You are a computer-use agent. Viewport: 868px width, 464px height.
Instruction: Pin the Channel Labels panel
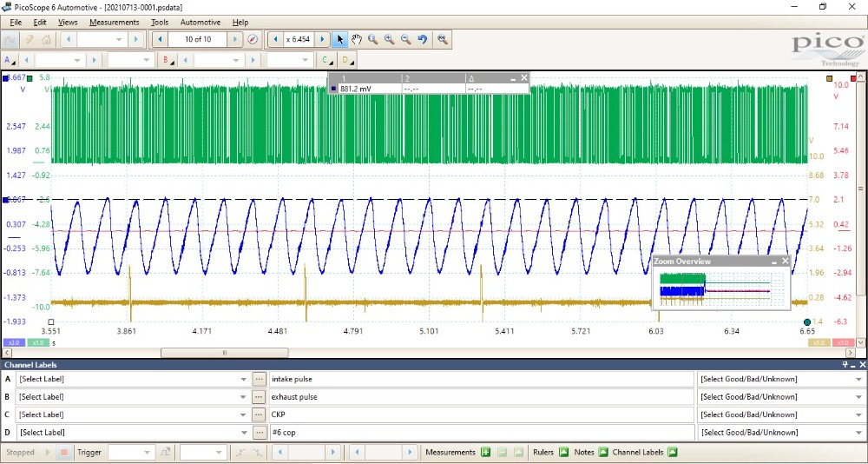(x=845, y=365)
